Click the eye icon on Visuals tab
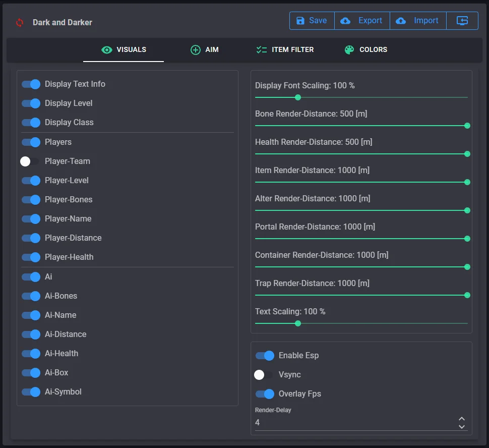This screenshot has height=448, width=489. (106, 50)
